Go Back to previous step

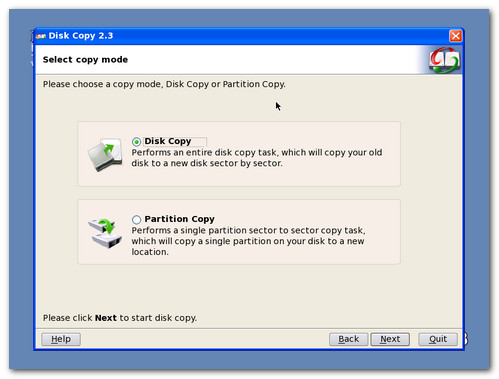(x=349, y=339)
